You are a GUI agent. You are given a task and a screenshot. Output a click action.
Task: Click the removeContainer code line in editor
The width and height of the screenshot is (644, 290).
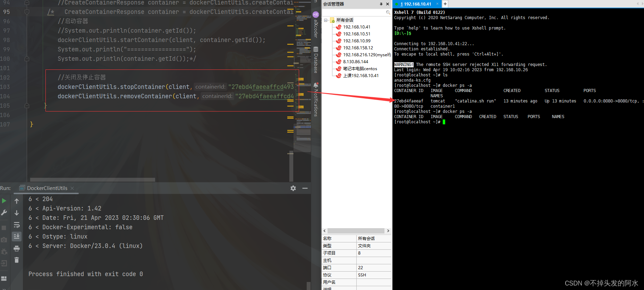[x=176, y=96]
